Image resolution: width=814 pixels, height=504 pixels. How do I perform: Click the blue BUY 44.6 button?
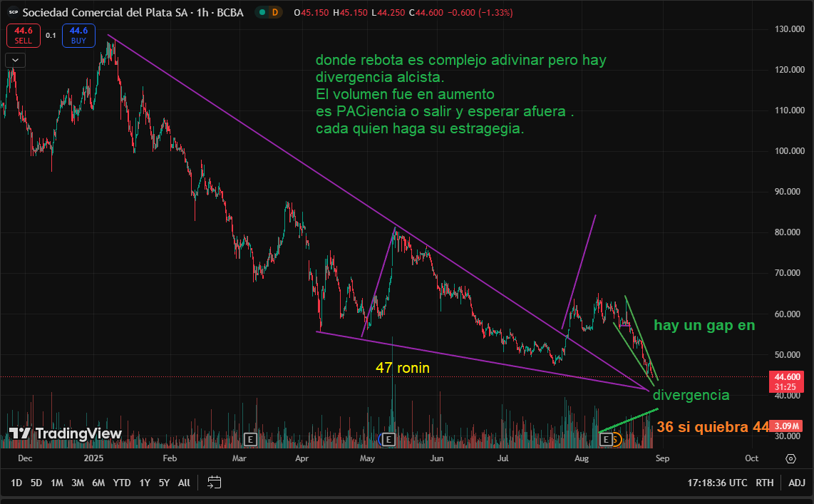[78, 36]
